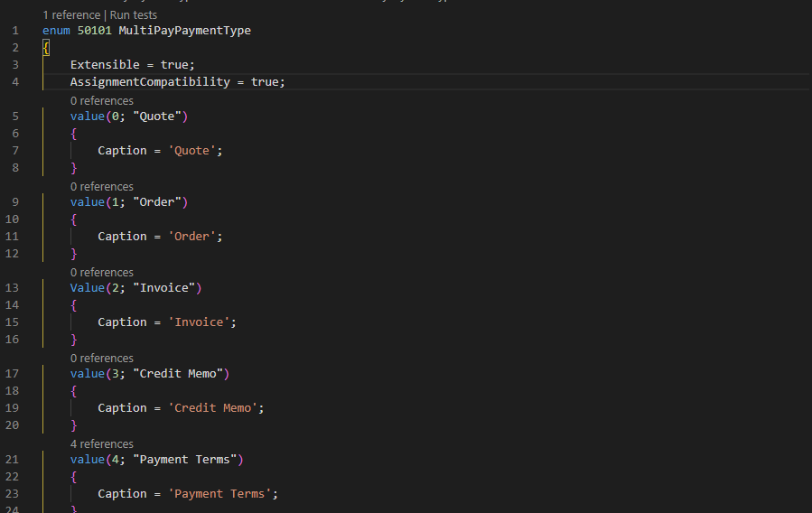Click the highlighted opening brace on line 2
The width and height of the screenshot is (812, 513).
coord(46,48)
